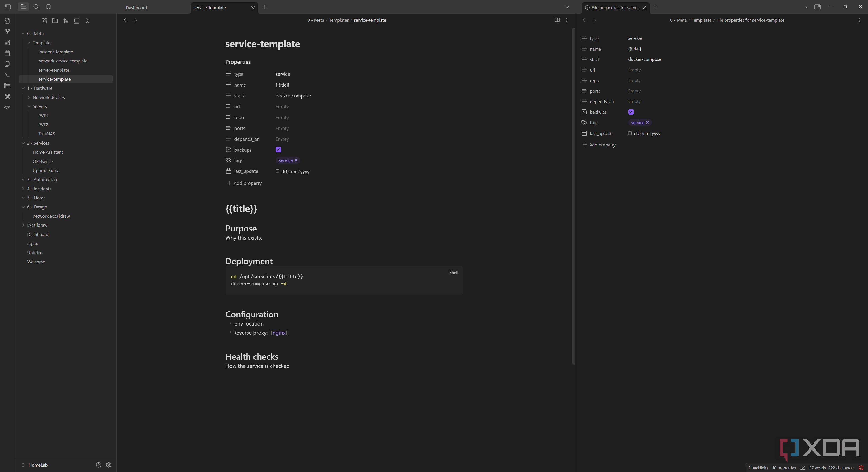This screenshot has height=472, width=868.
Task: Collapse the 0 - Meta folder
Action: click(x=23, y=33)
